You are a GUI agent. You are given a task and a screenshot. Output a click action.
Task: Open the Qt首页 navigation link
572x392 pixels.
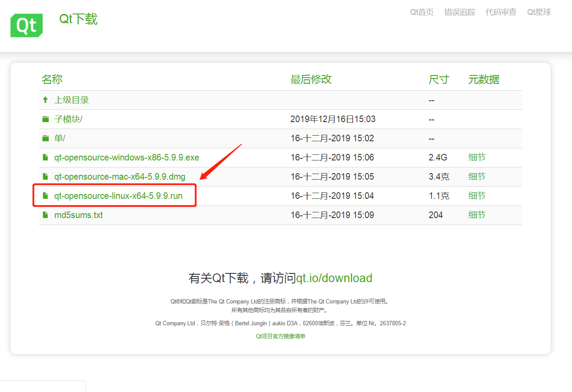point(421,12)
